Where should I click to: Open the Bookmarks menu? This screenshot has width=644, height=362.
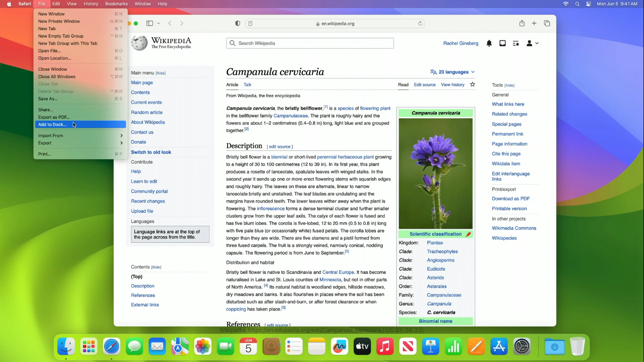click(x=116, y=4)
